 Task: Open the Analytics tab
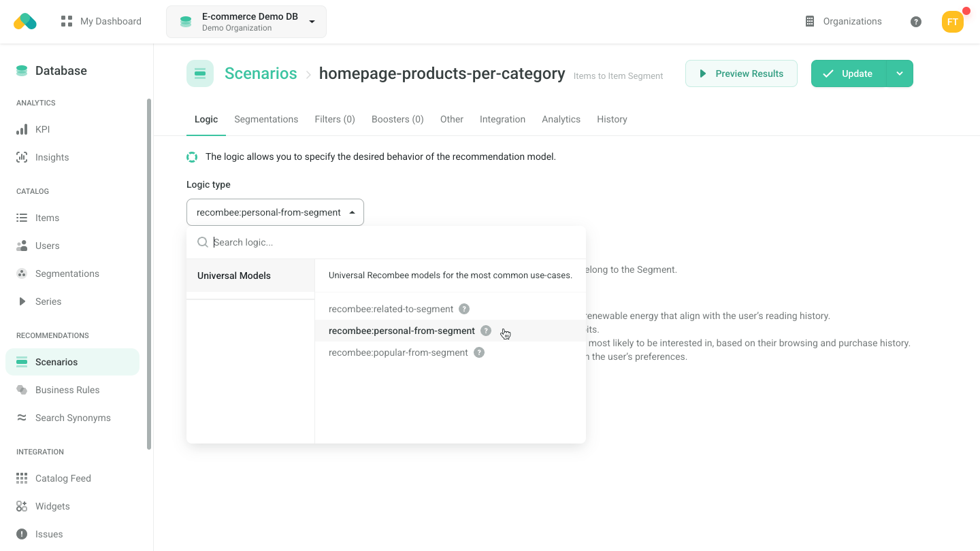tap(561, 119)
